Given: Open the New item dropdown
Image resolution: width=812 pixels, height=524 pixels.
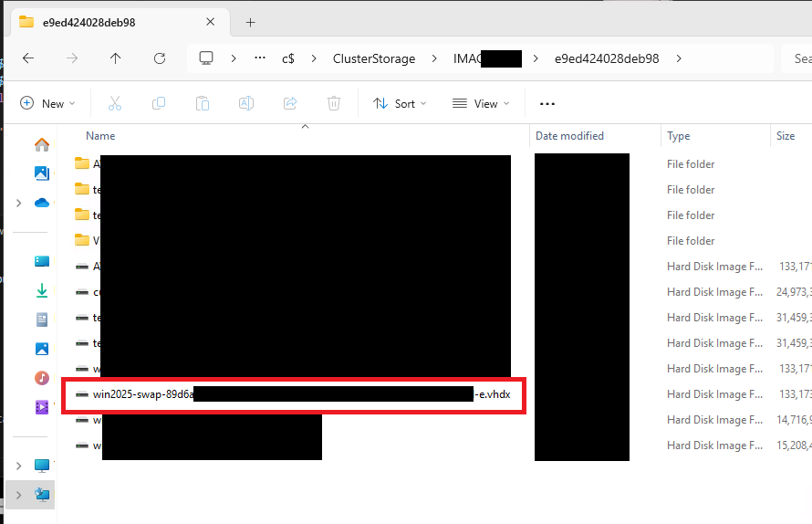Looking at the screenshot, I should (48, 103).
